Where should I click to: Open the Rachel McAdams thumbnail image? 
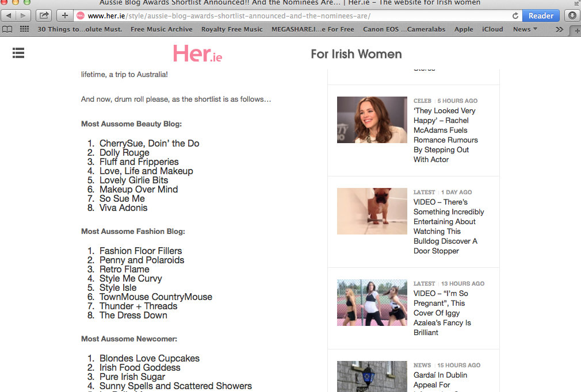tap(372, 120)
